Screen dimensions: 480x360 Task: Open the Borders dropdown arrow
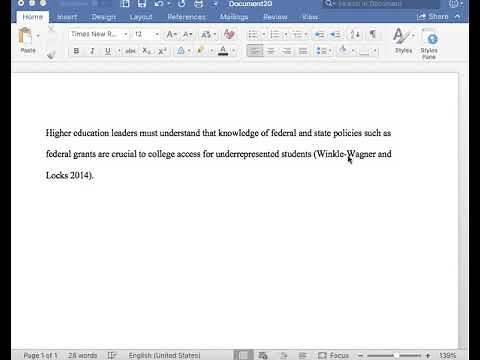[x=375, y=51]
